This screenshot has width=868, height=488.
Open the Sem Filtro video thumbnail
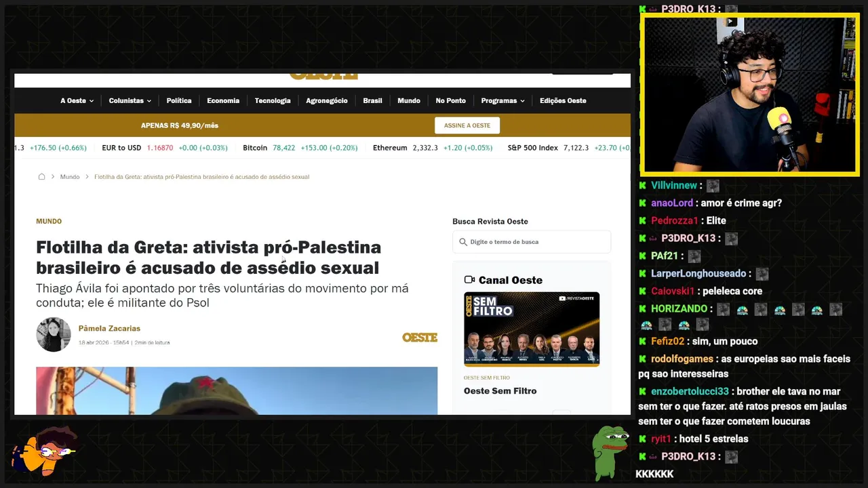click(x=532, y=329)
